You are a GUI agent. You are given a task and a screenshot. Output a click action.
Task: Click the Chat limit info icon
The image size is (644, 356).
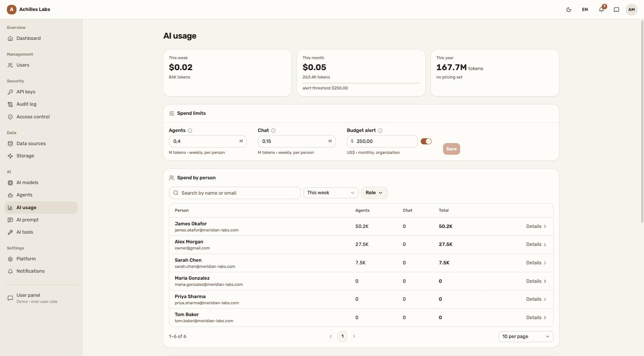pyautogui.click(x=273, y=131)
